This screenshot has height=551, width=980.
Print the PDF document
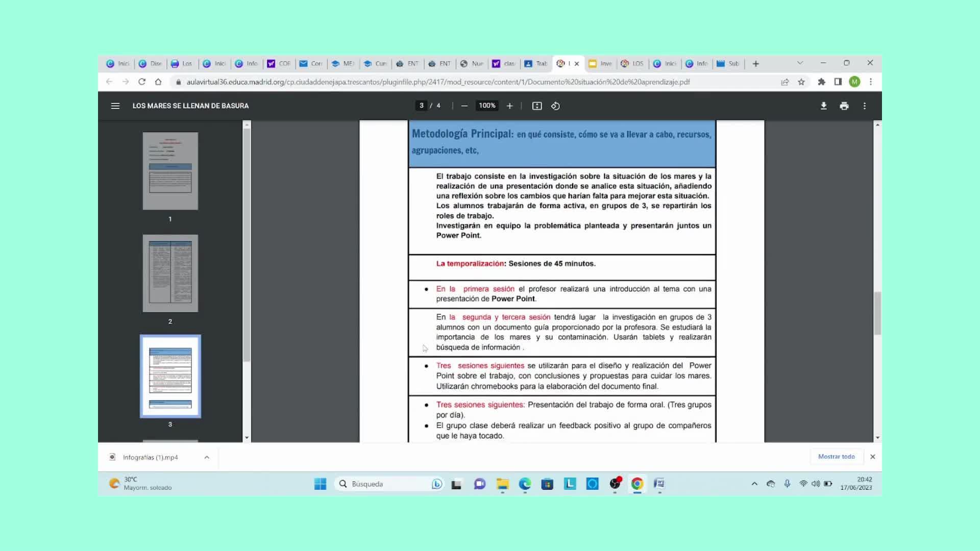(x=844, y=106)
